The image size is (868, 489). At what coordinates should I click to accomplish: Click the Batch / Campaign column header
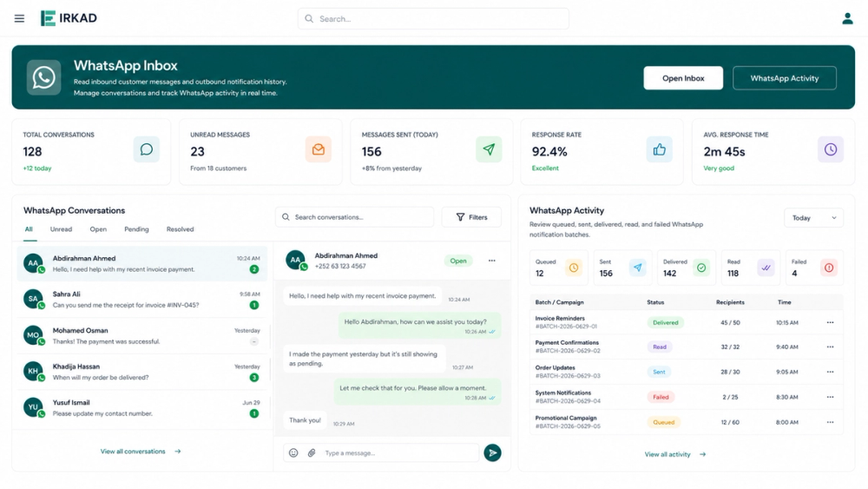pos(559,302)
